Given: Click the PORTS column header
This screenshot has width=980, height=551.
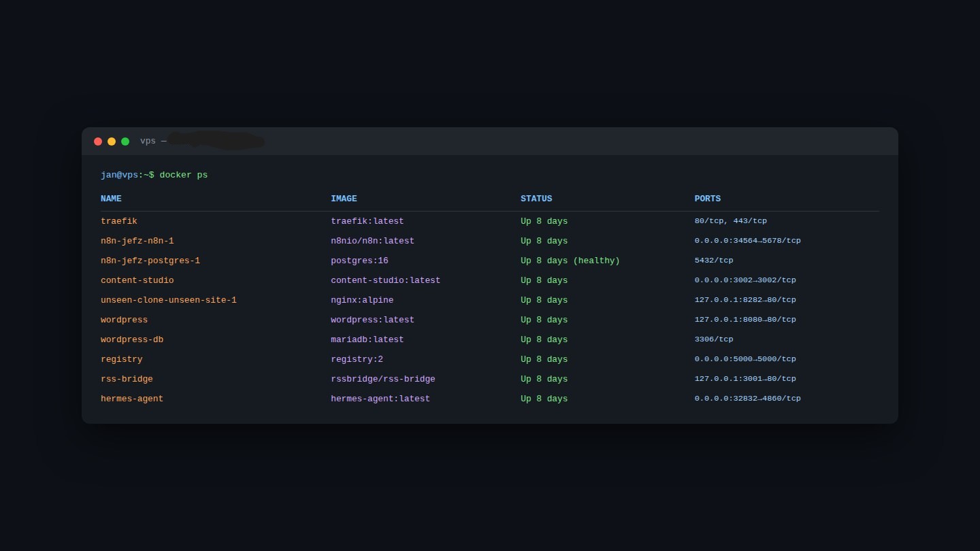Looking at the screenshot, I should click(708, 199).
